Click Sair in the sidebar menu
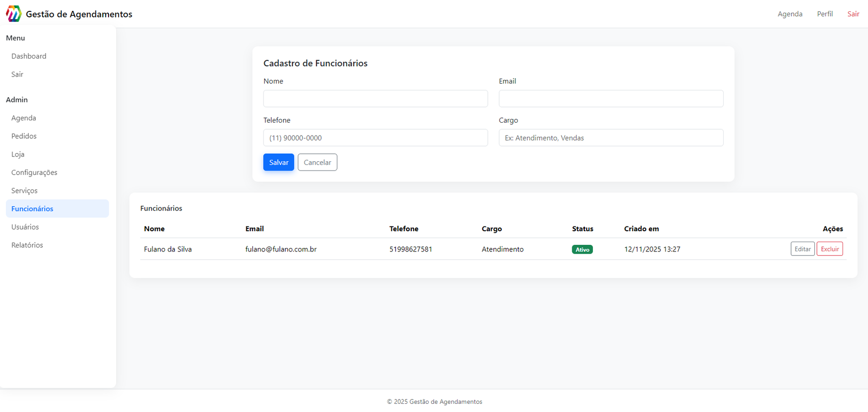This screenshot has width=868, height=412. (x=17, y=74)
